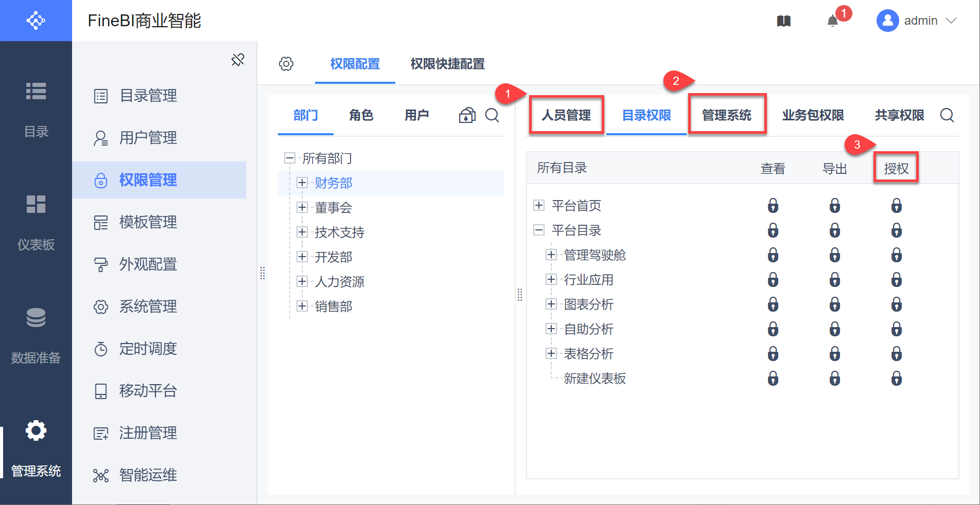
Task: Click the notification bell icon
Action: pyautogui.click(x=832, y=21)
